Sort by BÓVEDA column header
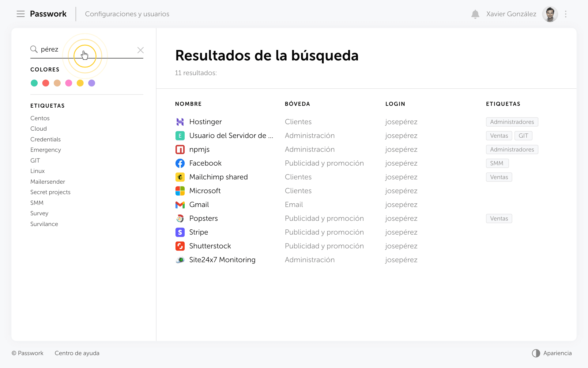This screenshot has height=368, width=588. coord(297,104)
